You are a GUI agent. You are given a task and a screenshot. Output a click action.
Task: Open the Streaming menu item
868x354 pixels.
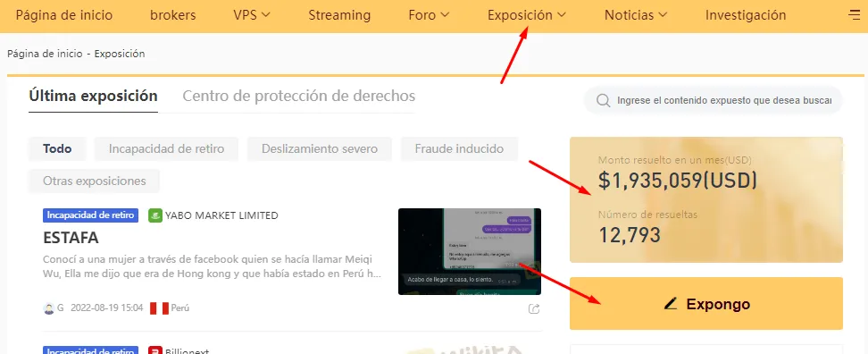pyautogui.click(x=339, y=15)
